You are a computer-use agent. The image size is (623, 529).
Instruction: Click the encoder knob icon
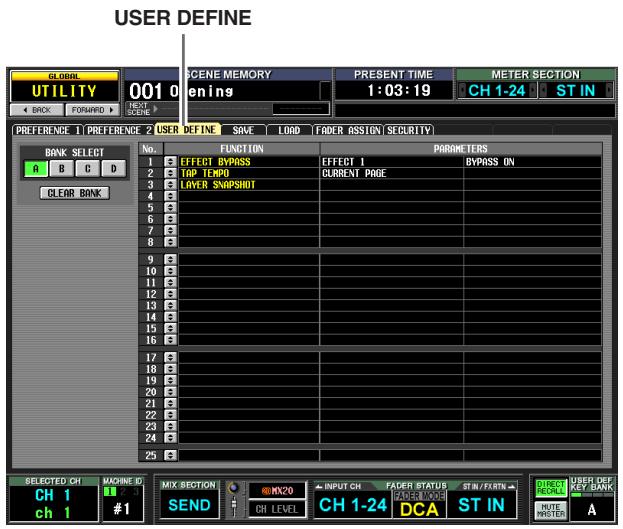[x=234, y=487]
